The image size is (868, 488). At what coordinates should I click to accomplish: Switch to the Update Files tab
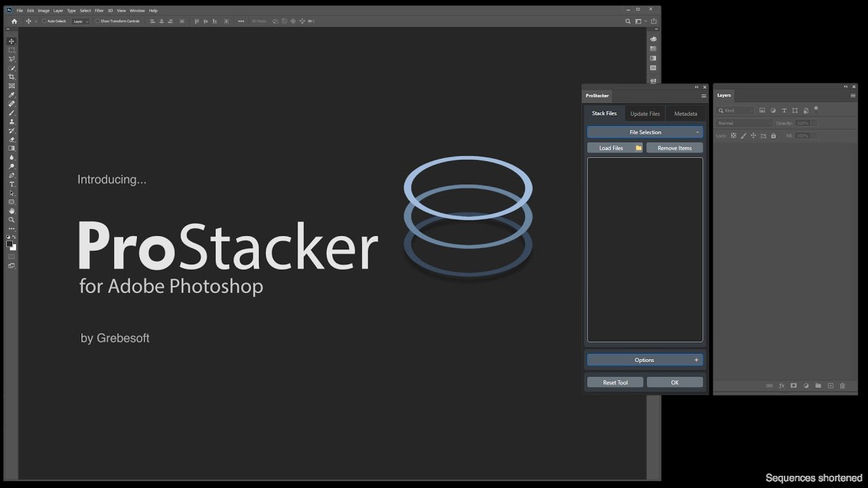coord(645,114)
